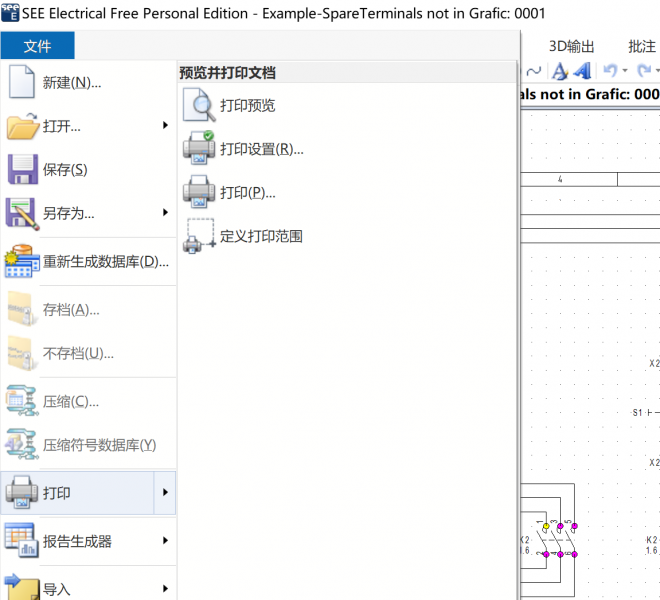Choose 重新生成数据库(D)... menu entry
The height and width of the screenshot is (600, 660).
(88, 261)
